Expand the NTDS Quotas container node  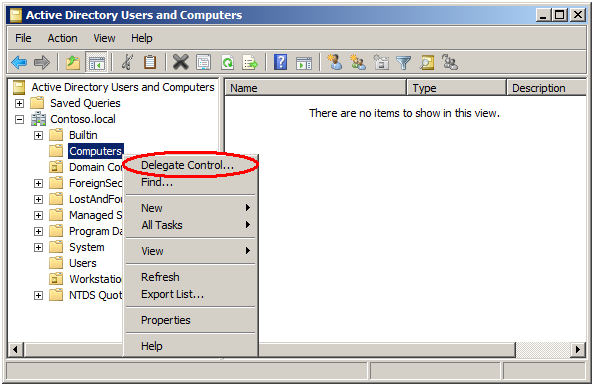[x=38, y=295]
